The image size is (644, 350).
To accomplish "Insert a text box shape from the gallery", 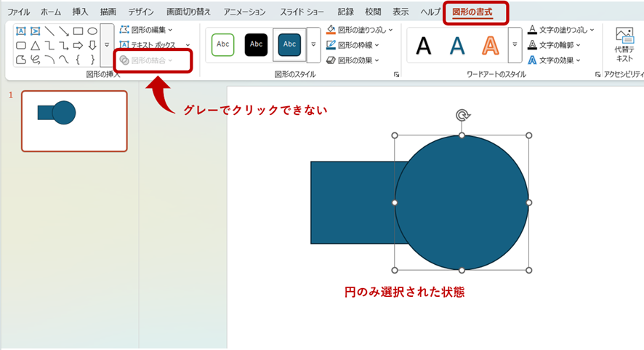I will [x=21, y=31].
